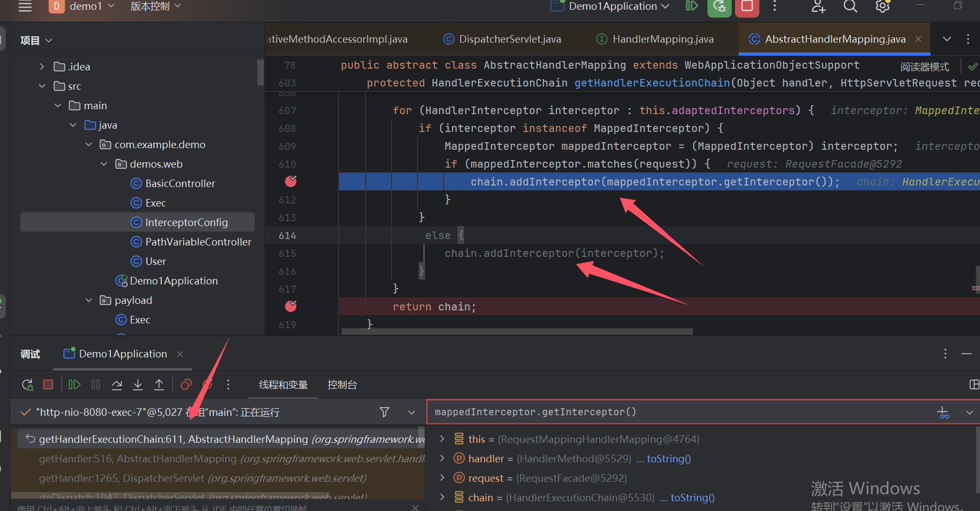Viewport: 980px width, 511px height.
Task: Open the Code With Me add-user icon
Action: [818, 6]
